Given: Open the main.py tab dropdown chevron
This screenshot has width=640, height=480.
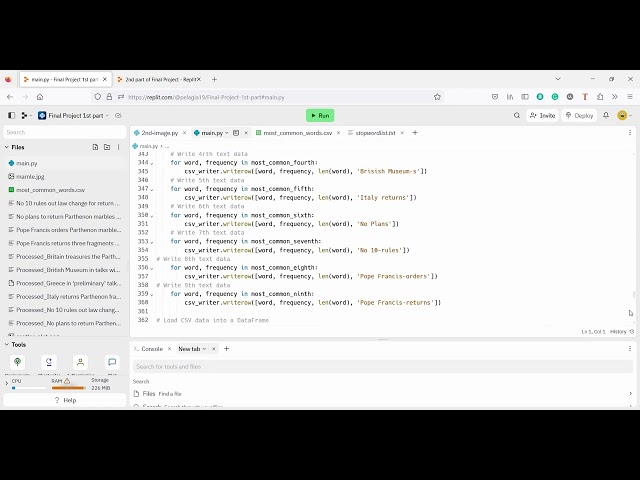Looking at the screenshot, I should point(227,133).
